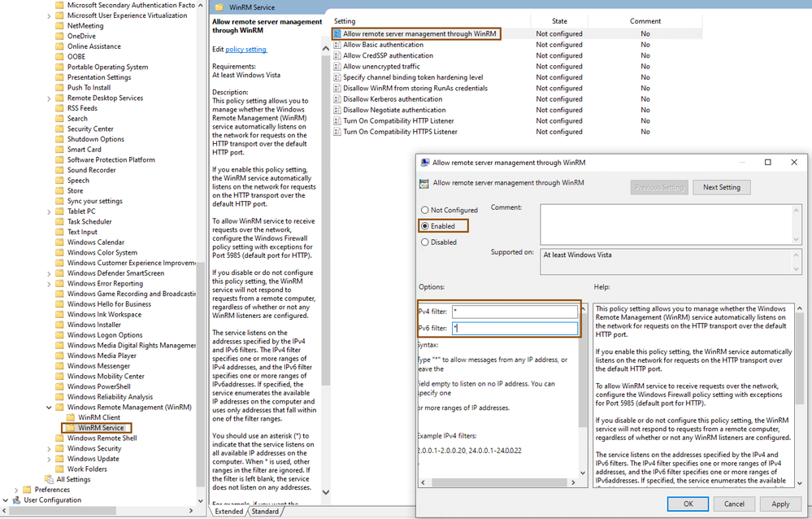Click the policy icon beside dialog heading
Screen dimensions: 812x519
[x=424, y=183]
